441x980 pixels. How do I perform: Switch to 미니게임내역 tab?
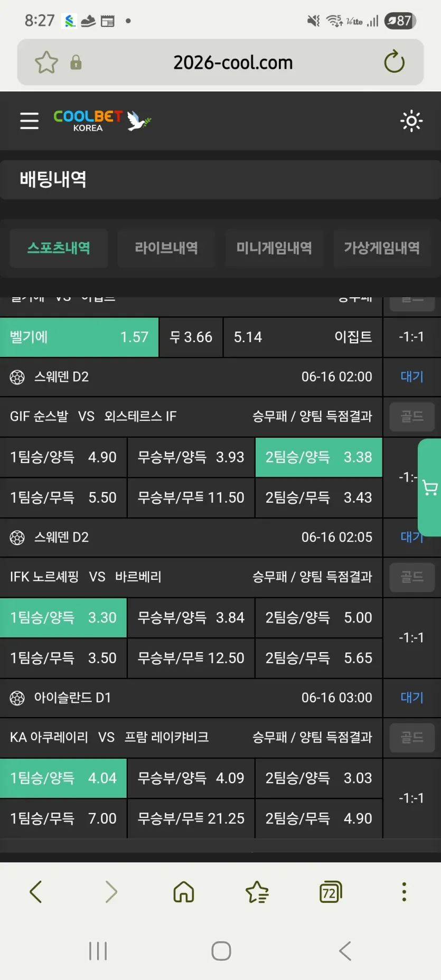(x=274, y=248)
